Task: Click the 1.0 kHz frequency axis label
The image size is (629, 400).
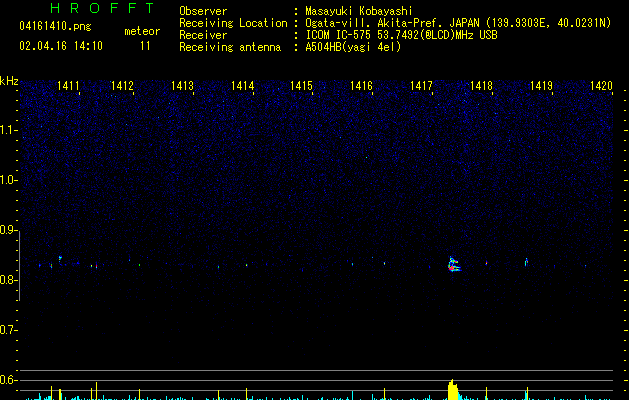Action: click(x=8, y=180)
